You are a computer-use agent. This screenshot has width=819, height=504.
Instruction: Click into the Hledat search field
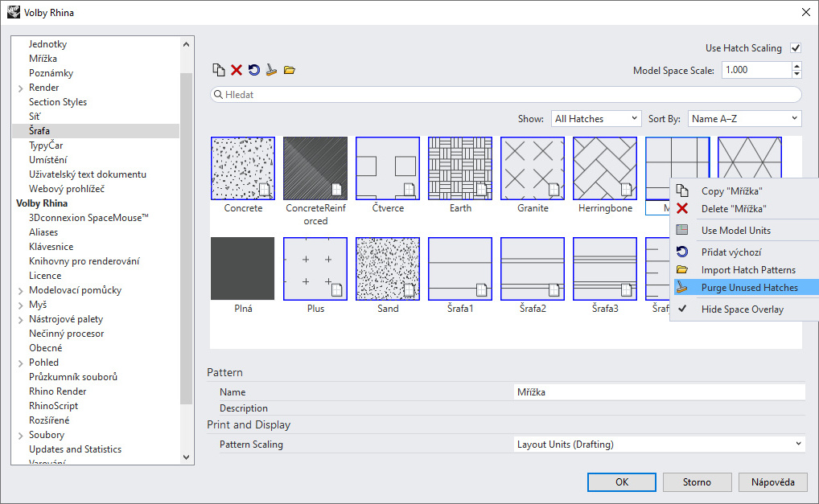coord(505,95)
